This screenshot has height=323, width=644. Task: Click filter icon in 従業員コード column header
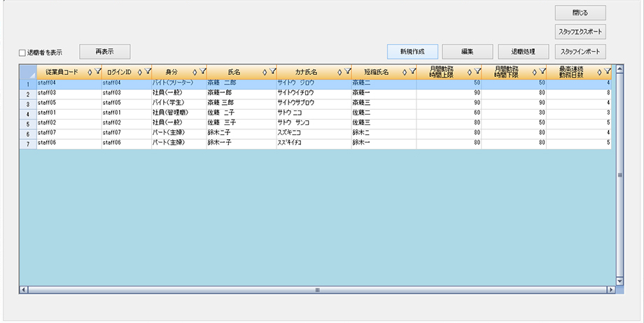coord(97,71)
